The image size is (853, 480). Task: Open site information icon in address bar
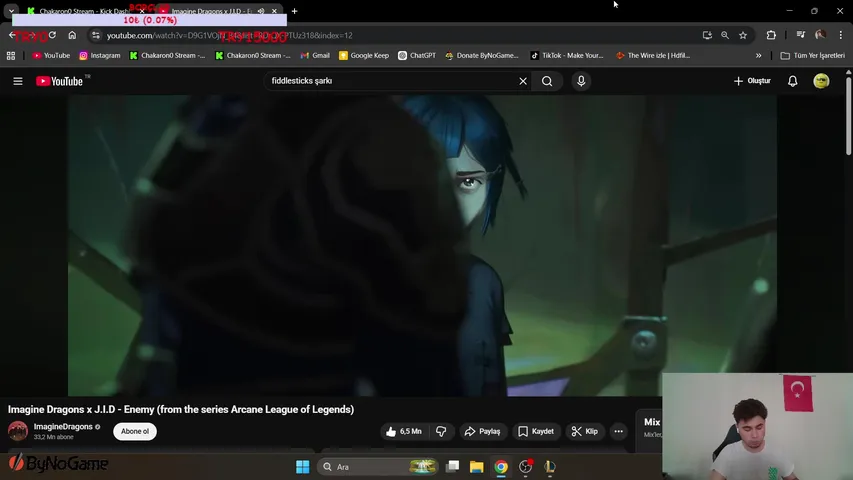[96, 35]
